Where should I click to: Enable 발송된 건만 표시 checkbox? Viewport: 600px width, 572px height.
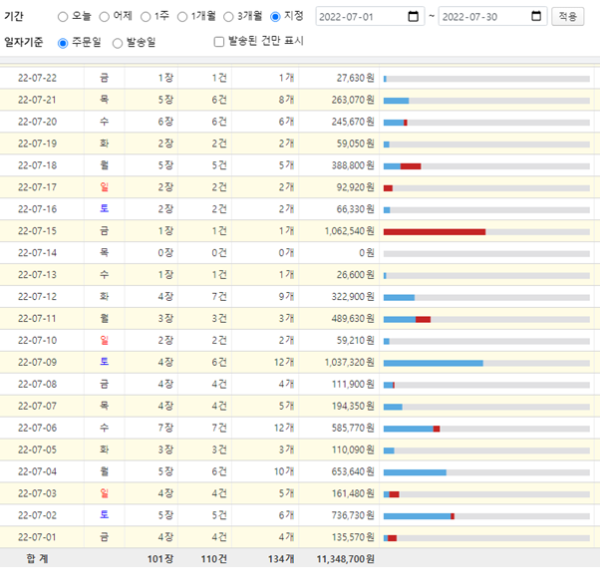[219, 42]
